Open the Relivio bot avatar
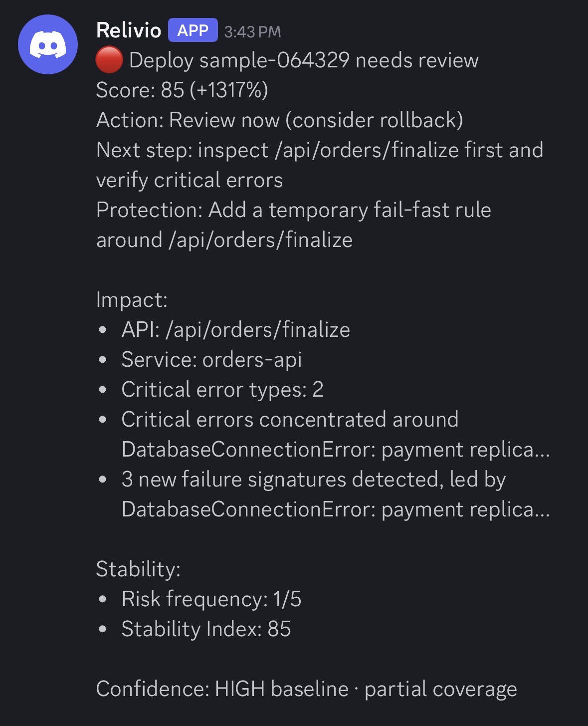This screenshot has width=588, height=726. [48, 44]
